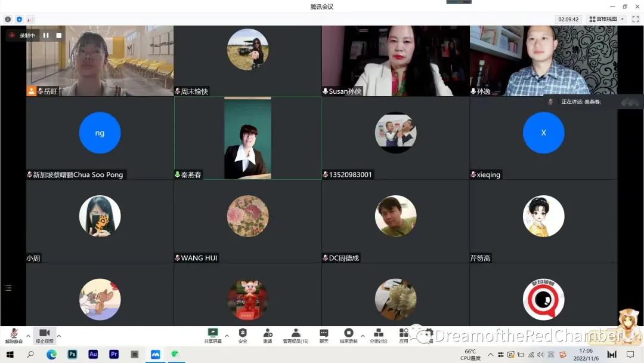Click the 安全 (Security) icon
644x363 pixels.
(243, 334)
